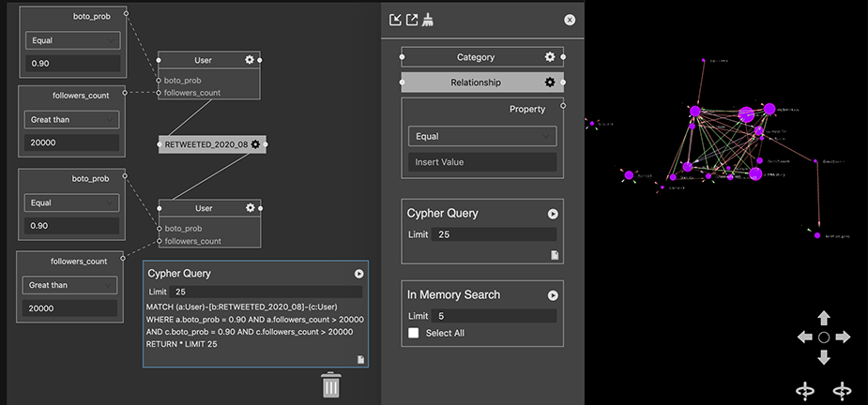
Task: Run the Cypher Query in the left canvas
Action: coord(358,274)
